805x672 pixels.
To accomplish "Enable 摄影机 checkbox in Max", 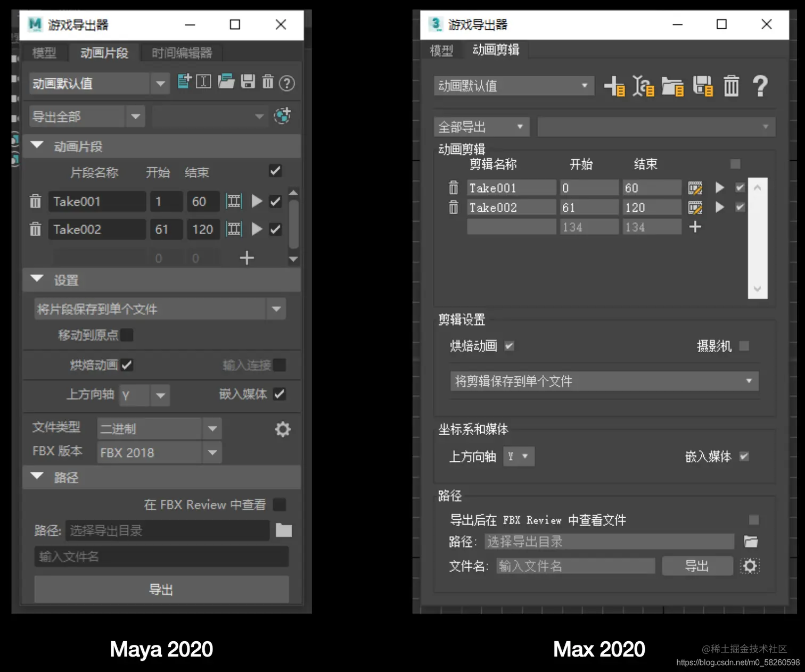I will pos(744,346).
